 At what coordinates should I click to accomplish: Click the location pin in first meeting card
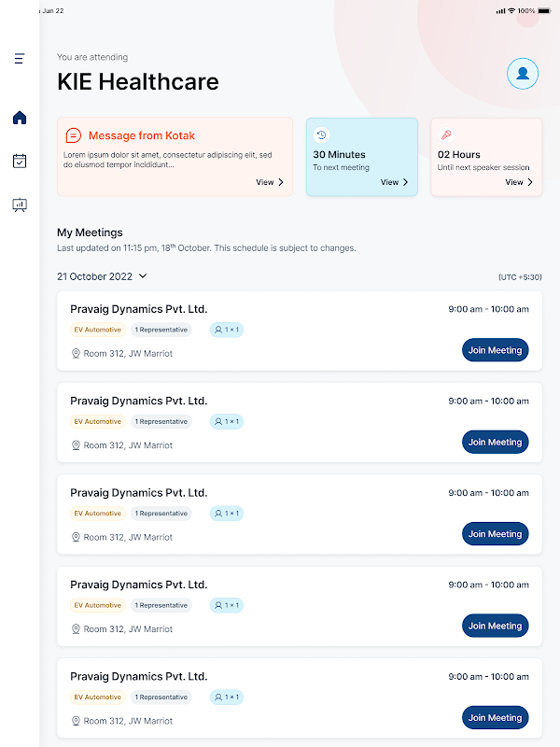pyautogui.click(x=77, y=354)
